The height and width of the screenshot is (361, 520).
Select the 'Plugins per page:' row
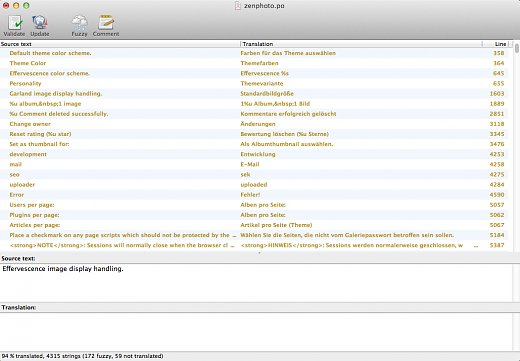pos(254,215)
